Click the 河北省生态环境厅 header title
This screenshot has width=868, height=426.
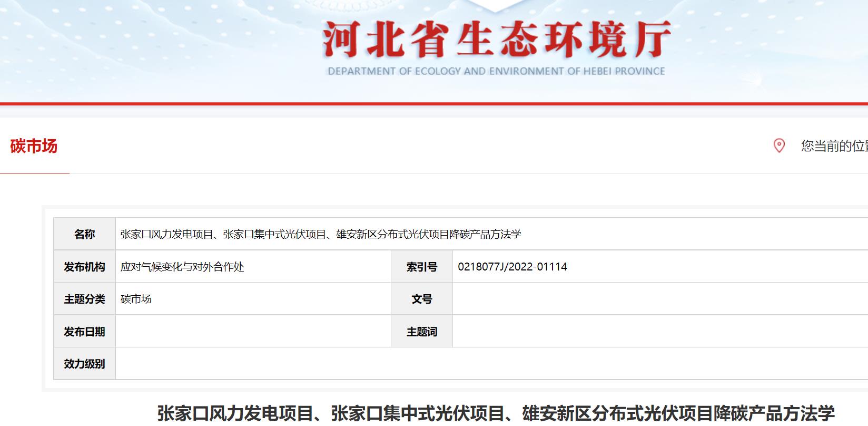coord(496,40)
